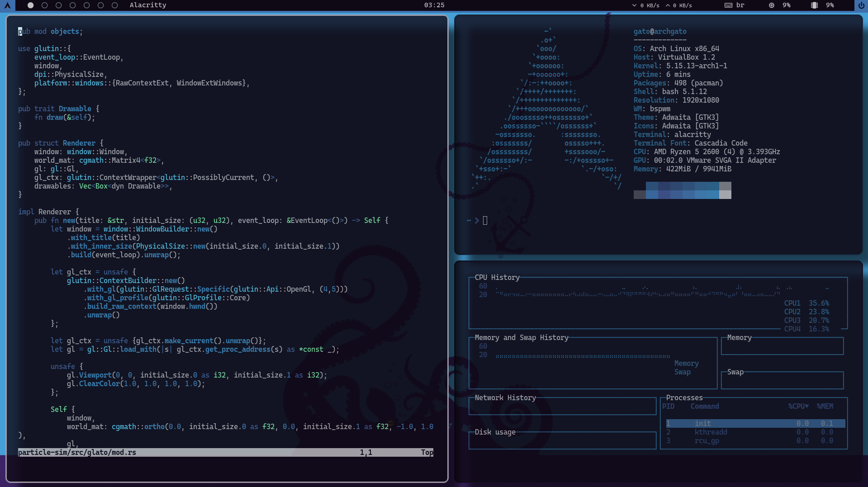Click the '.with_title(title)' line
The image size is (868, 487).
pyautogui.click(x=104, y=237)
